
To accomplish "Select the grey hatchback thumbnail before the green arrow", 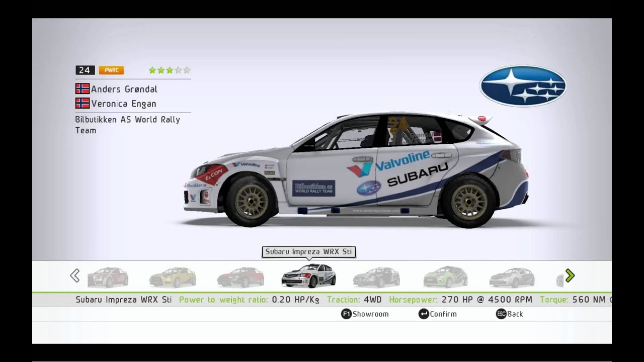I will pos(512,277).
